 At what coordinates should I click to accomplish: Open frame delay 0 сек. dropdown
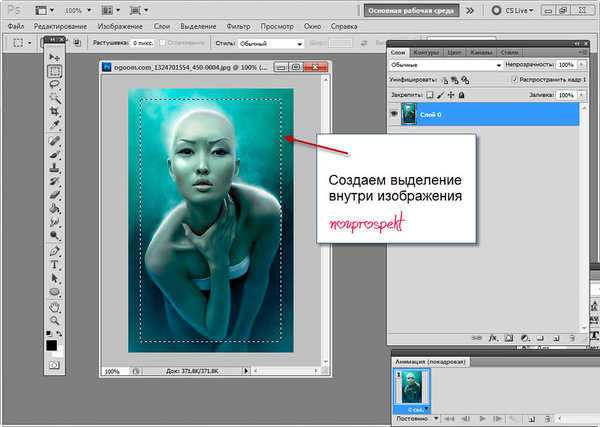pos(417,409)
